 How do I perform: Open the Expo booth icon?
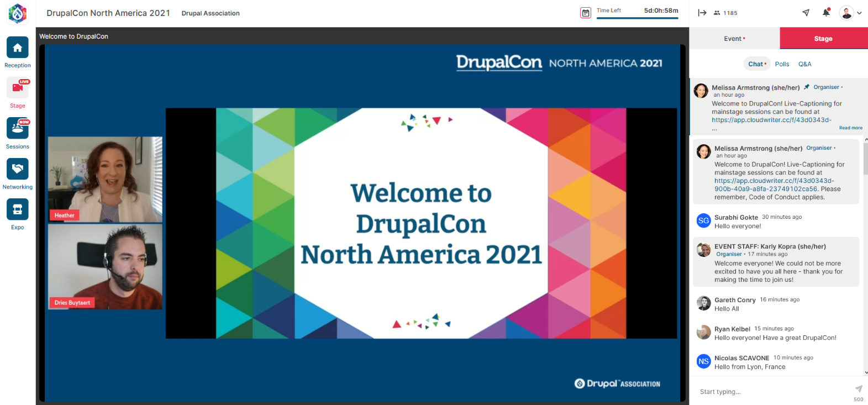[18, 209]
